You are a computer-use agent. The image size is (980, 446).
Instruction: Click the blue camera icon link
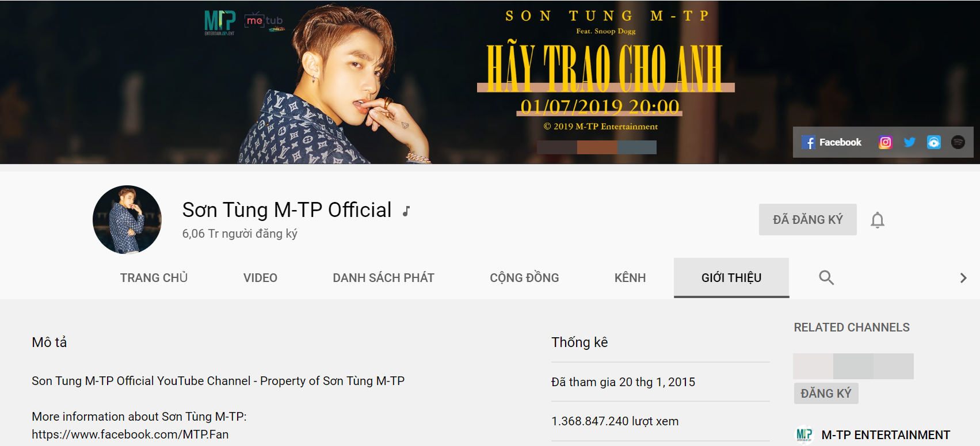[934, 142]
